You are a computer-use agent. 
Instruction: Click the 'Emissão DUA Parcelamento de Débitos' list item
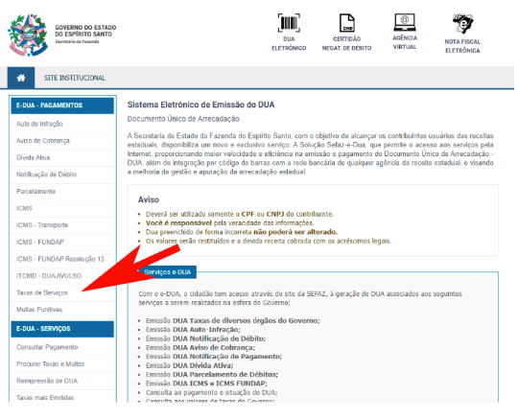[212, 375]
